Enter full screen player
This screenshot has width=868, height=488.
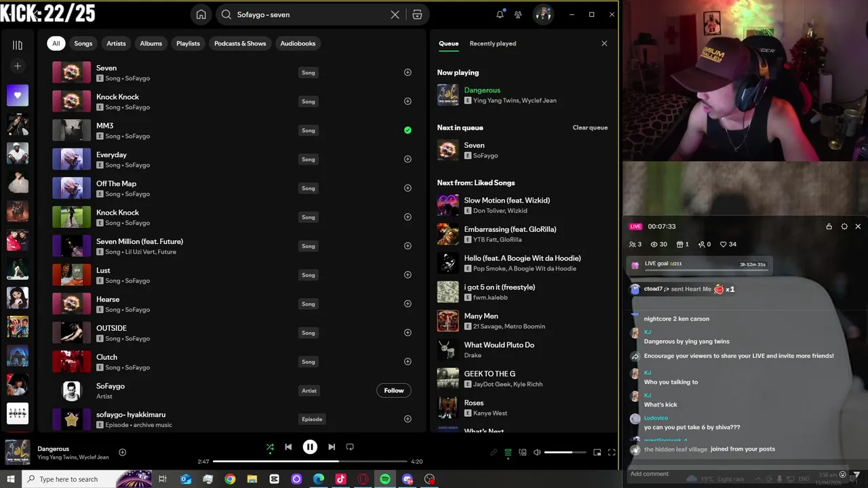point(611,452)
